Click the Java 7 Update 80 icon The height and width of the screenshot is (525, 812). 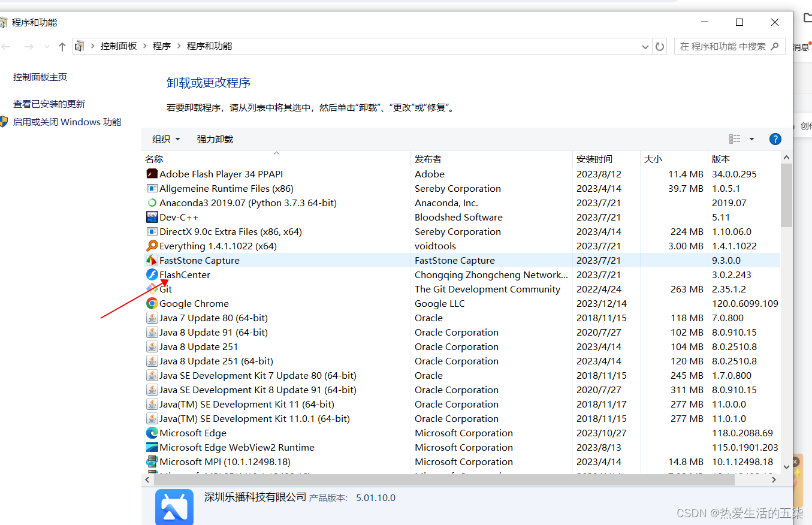click(152, 318)
